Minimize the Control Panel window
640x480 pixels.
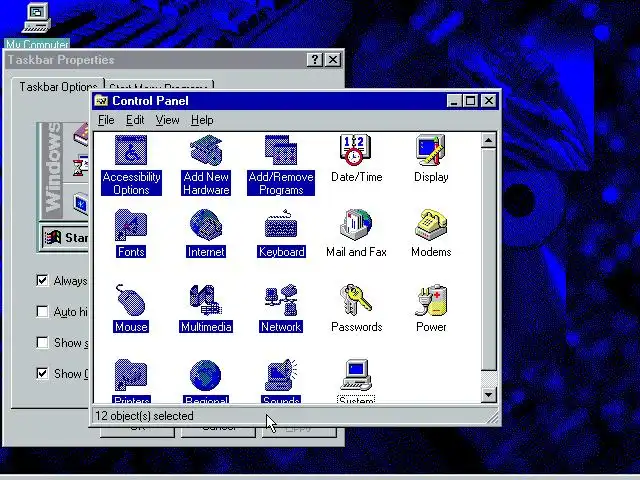[453, 100]
